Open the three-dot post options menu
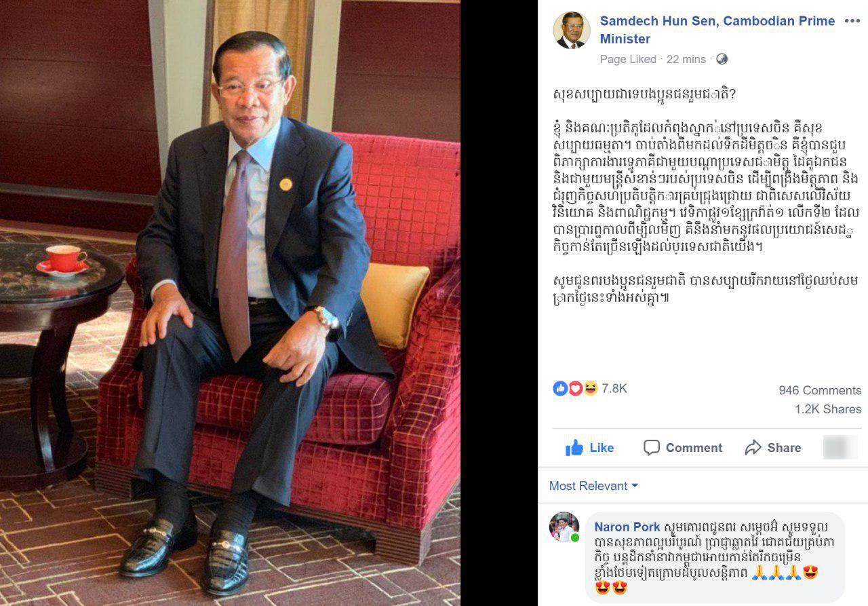 click(852, 21)
